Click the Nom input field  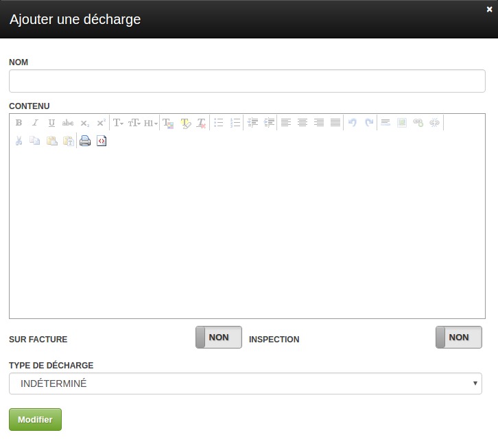point(246,81)
